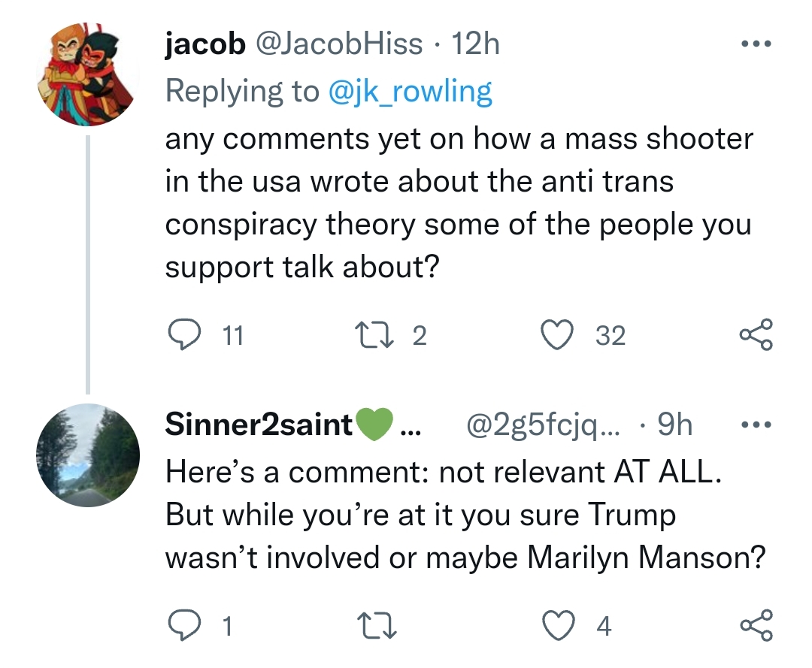Viewport: 812px width, 668px height.
Task: Open @JacobHiss handle
Action: (338, 44)
